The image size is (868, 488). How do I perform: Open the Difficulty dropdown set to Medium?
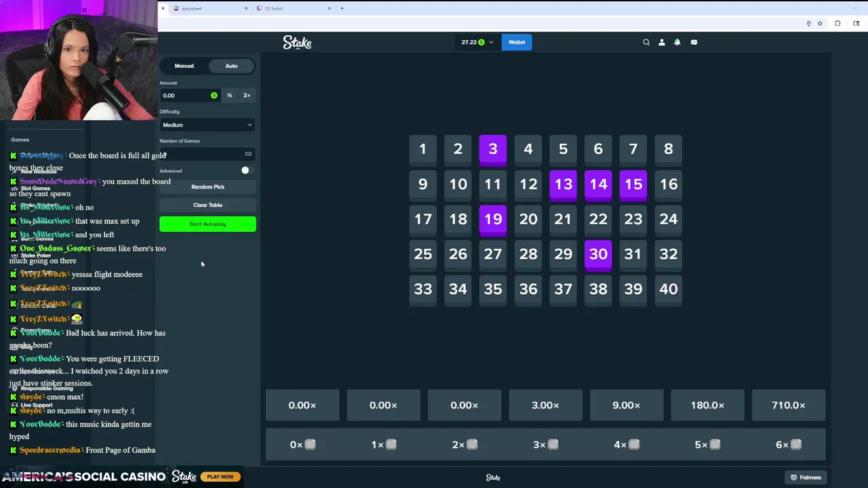(x=208, y=125)
